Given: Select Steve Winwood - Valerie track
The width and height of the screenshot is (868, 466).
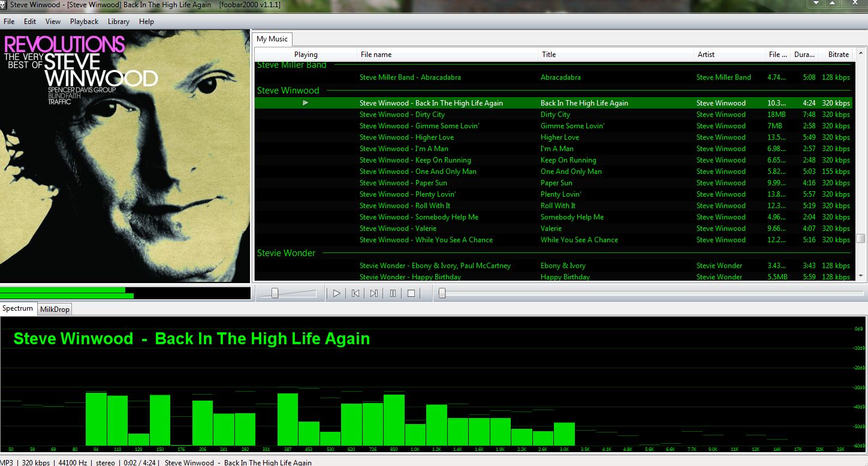Looking at the screenshot, I should pos(553,229).
